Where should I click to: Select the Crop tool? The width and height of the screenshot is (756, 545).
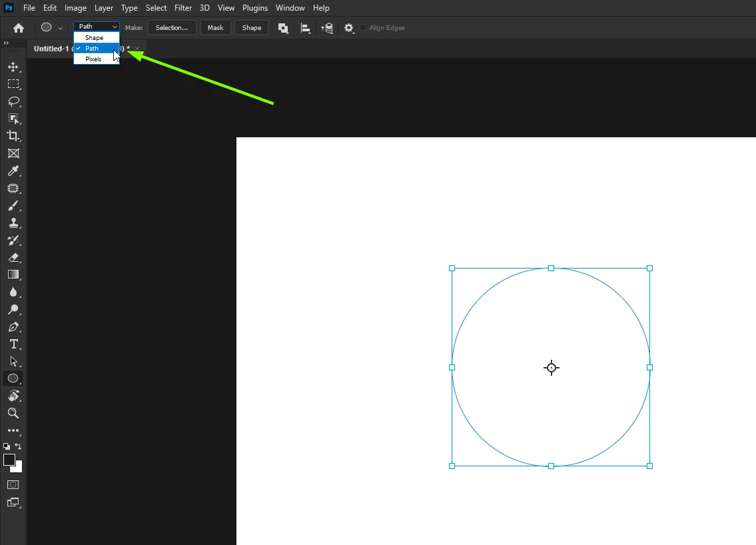pyautogui.click(x=13, y=136)
